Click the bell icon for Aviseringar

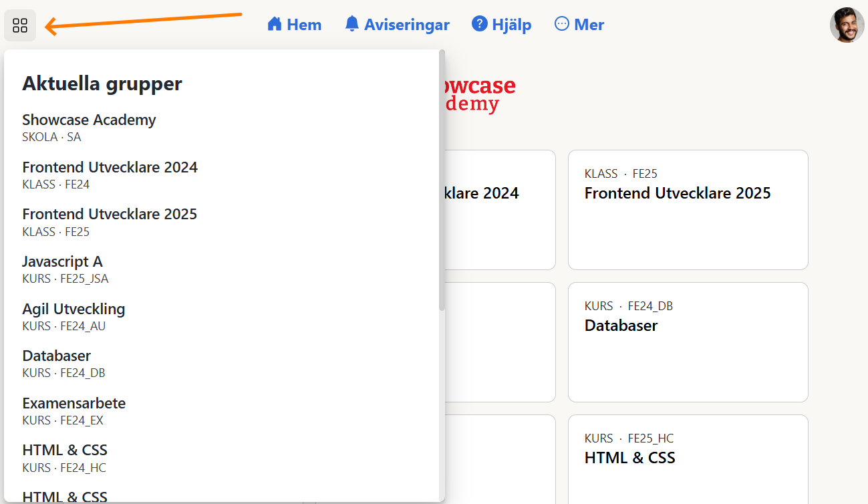pyautogui.click(x=352, y=24)
